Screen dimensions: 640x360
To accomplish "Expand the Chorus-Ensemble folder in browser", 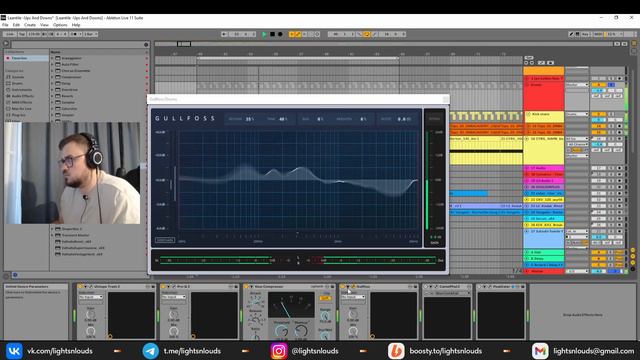I will 52,71.
